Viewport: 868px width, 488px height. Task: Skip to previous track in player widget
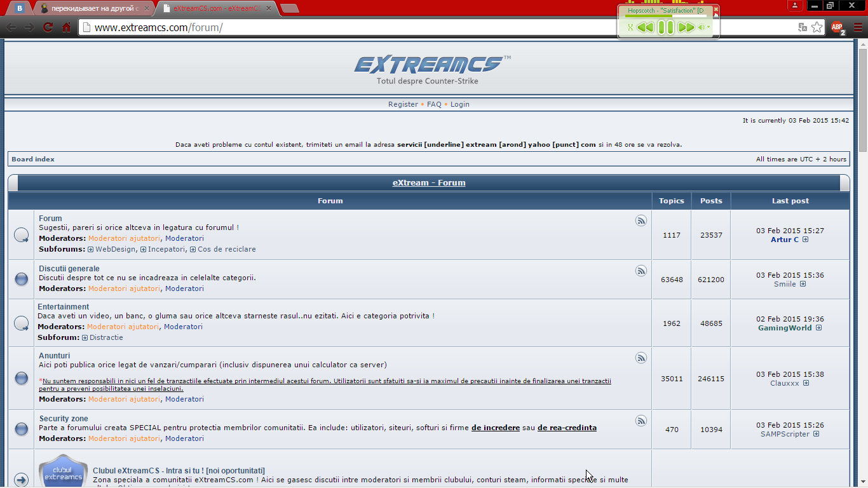pos(645,27)
